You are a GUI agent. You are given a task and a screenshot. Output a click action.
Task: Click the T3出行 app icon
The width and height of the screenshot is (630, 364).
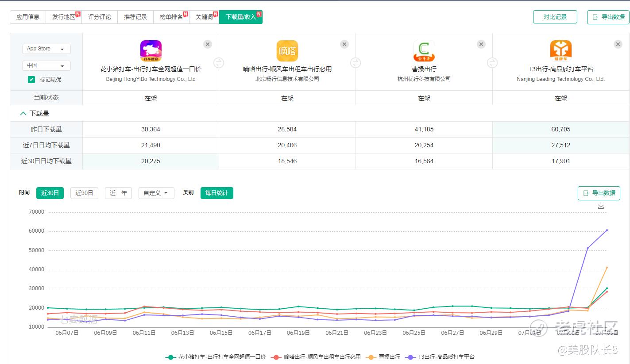pyautogui.click(x=561, y=51)
